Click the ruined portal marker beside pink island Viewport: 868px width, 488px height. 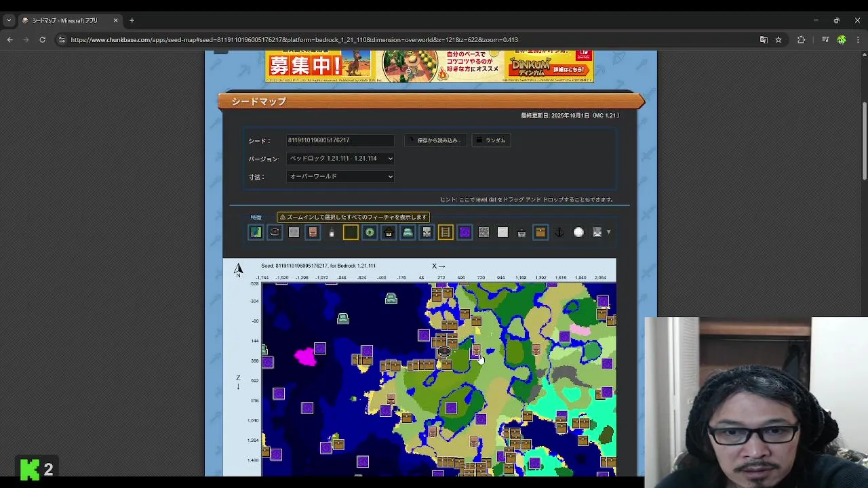coord(320,348)
